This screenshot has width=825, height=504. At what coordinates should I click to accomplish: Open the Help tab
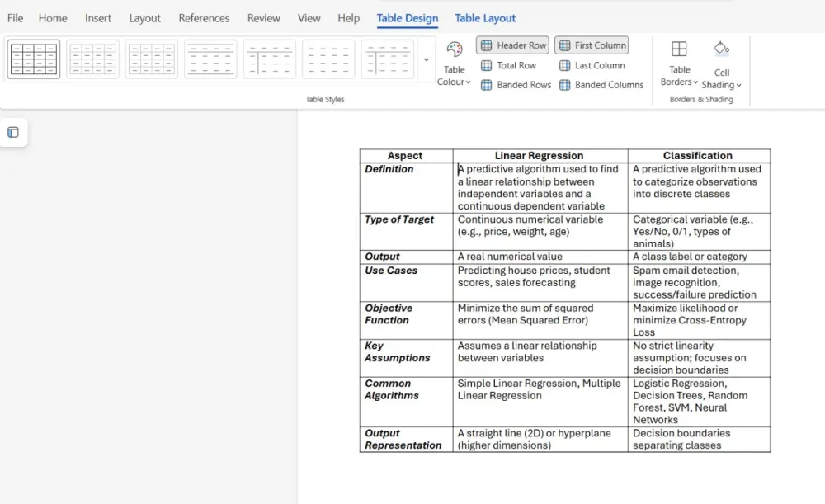tap(348, 18)
